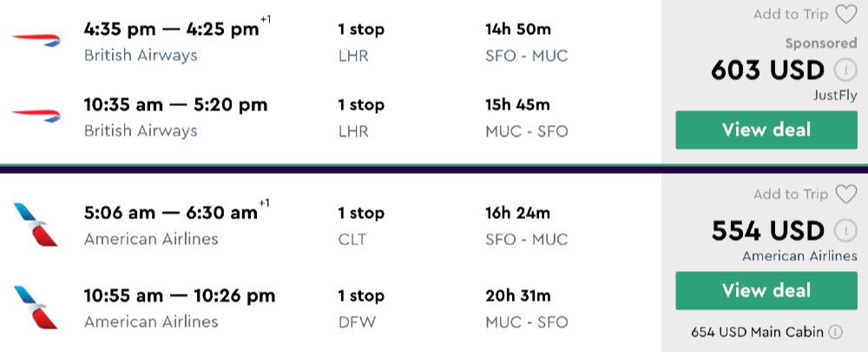The image size is (868, 352).
Task: Open info icon beside 603 USD price
Action: coord(843,71)
